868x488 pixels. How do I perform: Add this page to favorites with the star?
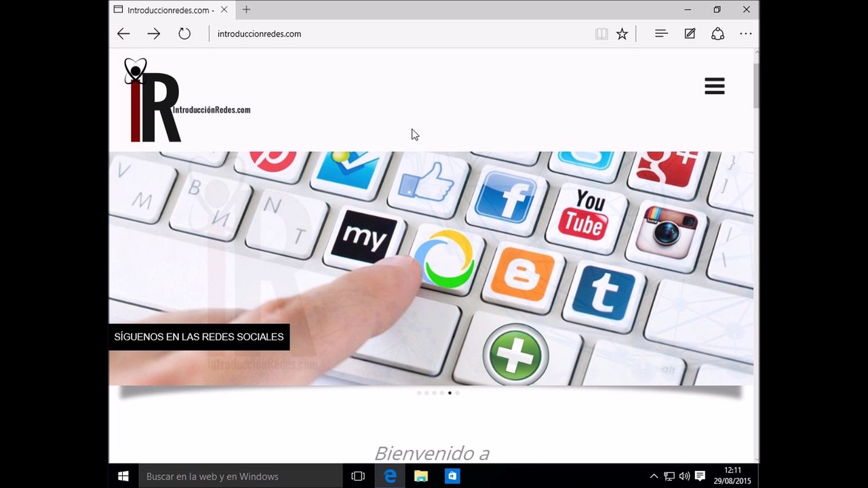click(622, 34)
